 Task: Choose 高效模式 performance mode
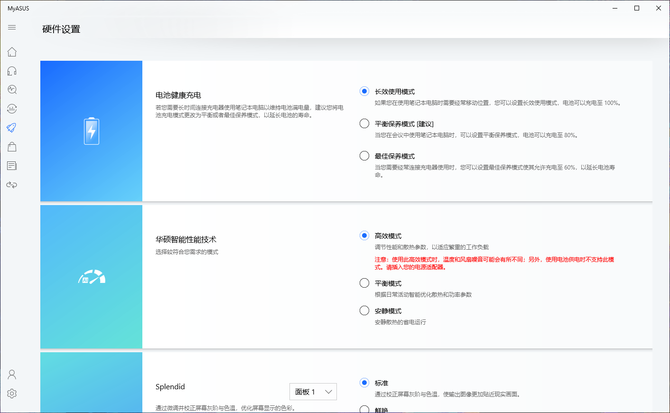coord(364,235)
